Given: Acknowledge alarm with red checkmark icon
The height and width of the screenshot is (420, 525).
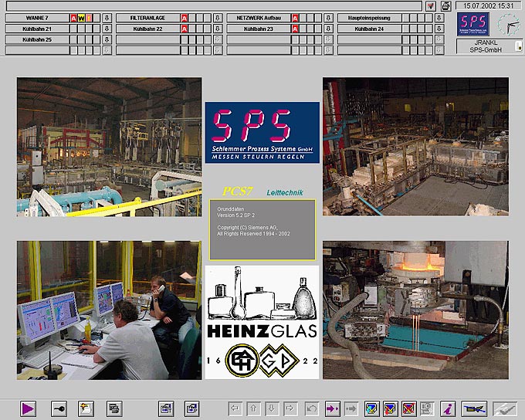Looking at the screenshot, I should coord(431,6).
